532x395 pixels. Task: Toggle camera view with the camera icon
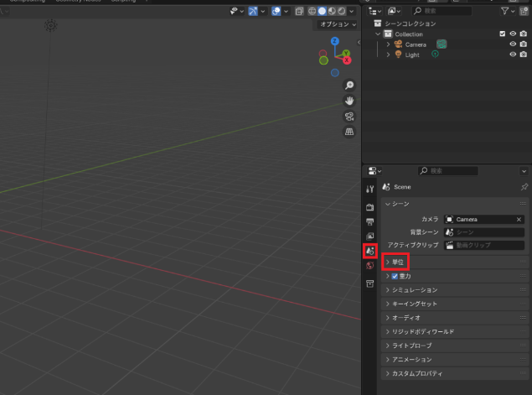coord(349,117)
